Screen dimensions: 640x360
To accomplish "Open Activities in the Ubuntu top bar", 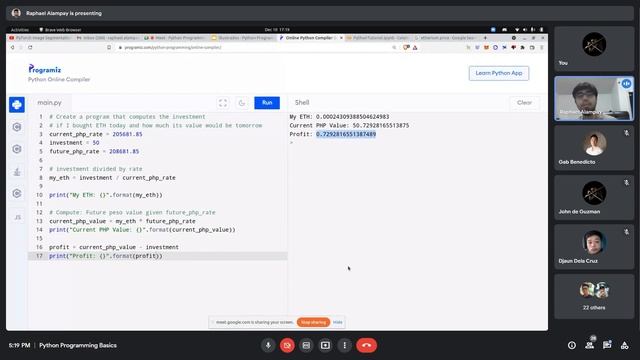I will coord(20,30).
